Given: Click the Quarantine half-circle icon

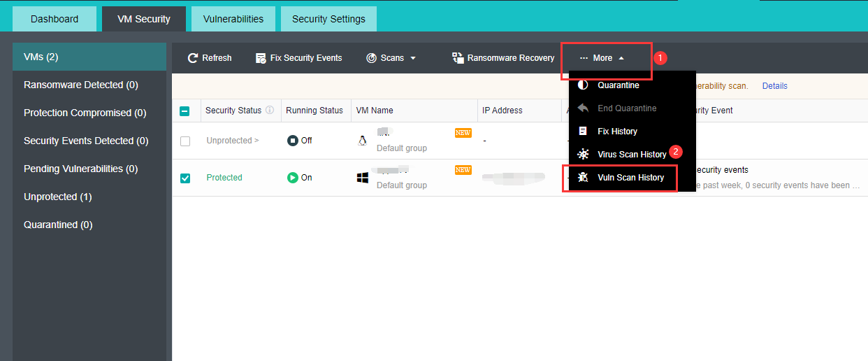Looking at the screenshot, I should (x=583, y=85).
